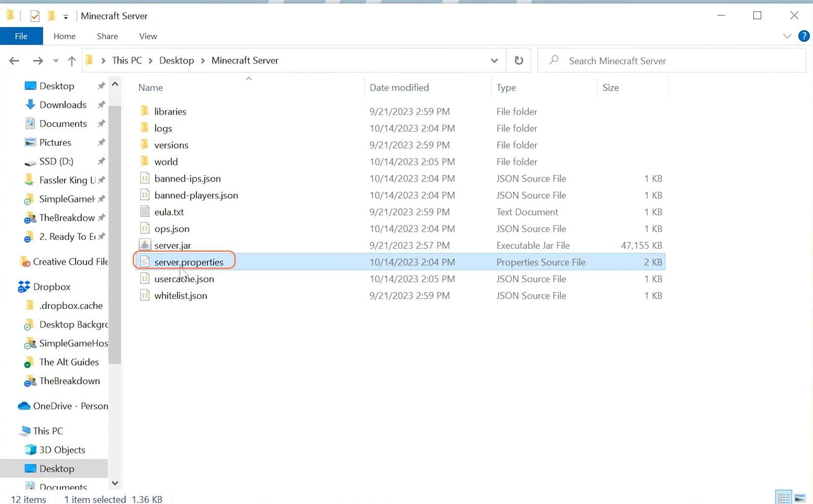This screenshot has width=813, height=504.
Task: Click Minecraft Server in address breadcrumb
Action: (x=245, y=61)
